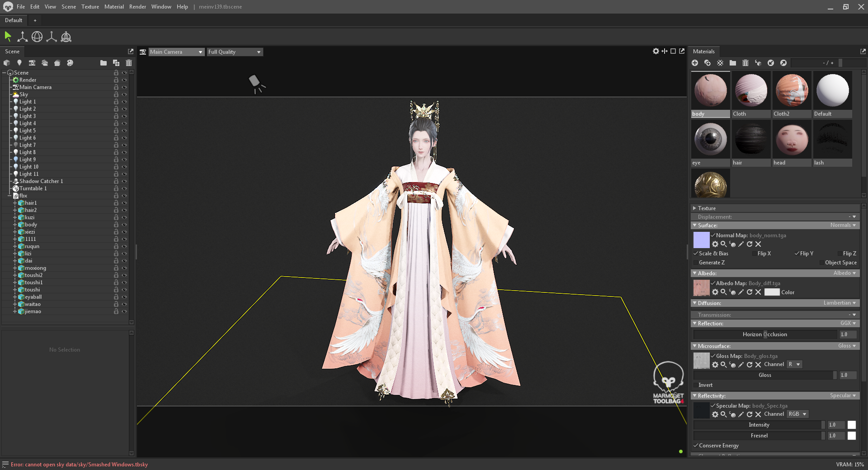Enable the Generate Z checkbox

point(696,263)
